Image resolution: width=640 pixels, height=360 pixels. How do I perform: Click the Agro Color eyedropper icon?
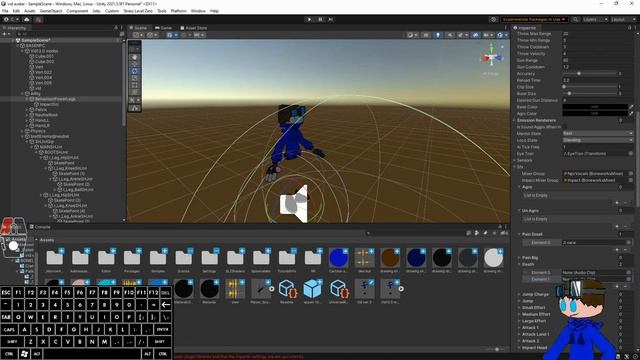point(631,113)
